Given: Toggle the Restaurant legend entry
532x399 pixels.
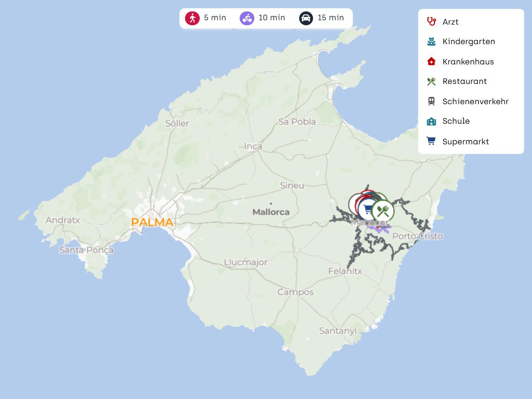Looking at the screenshot, I should [464, 81].
